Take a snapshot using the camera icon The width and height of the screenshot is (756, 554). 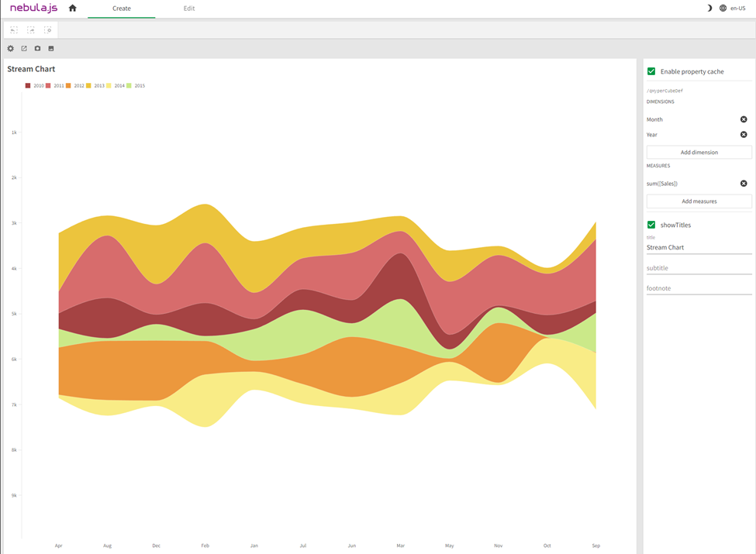tap(37, 48)
